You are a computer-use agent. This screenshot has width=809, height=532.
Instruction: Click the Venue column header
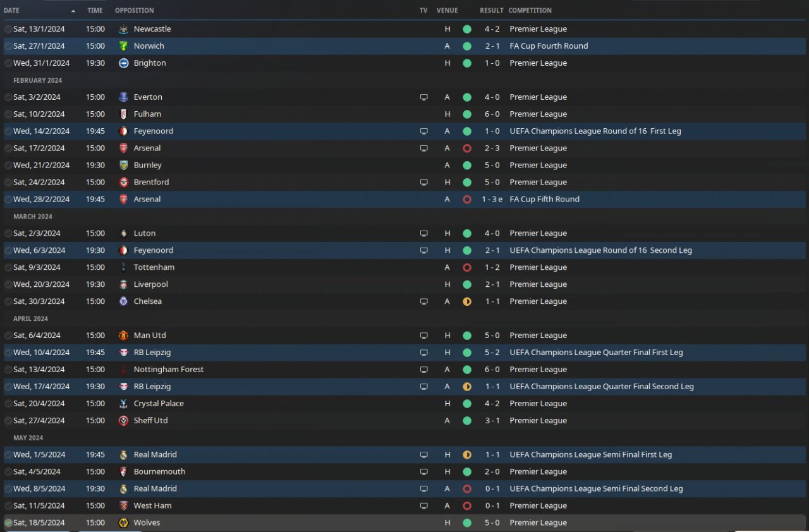coord(447,11)
